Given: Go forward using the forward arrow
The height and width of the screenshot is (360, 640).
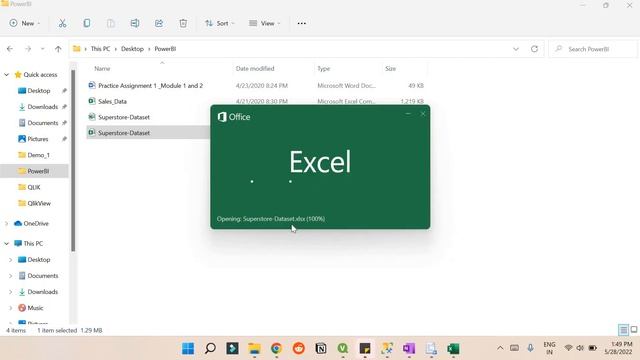Looking at the screenshot, I should 28,49.
